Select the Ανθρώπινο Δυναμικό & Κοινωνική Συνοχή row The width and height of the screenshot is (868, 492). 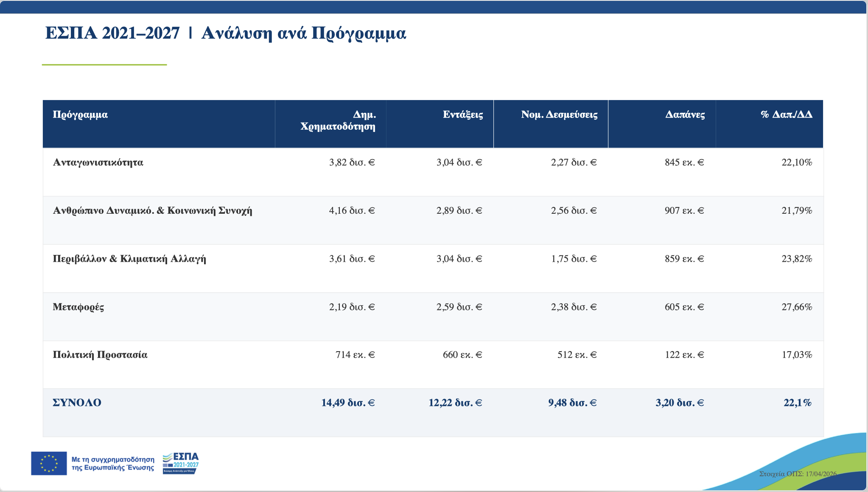tap(152, 211)
